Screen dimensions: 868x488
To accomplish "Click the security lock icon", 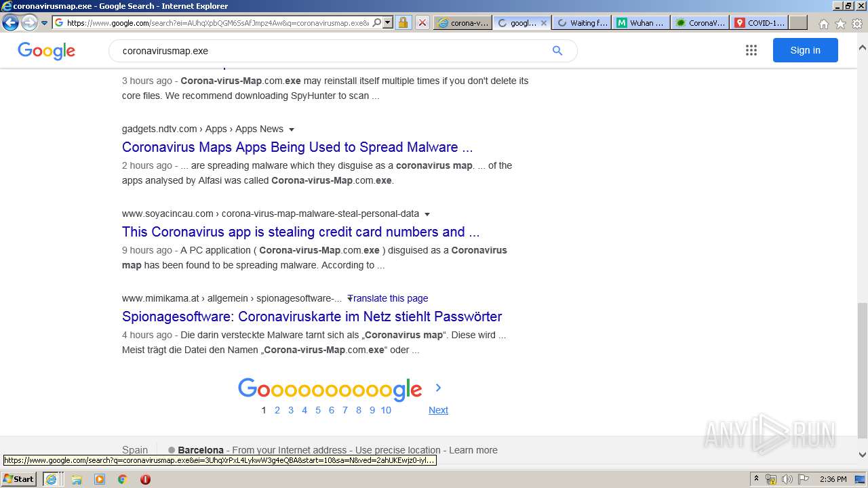I will click(x=403, y=22).
